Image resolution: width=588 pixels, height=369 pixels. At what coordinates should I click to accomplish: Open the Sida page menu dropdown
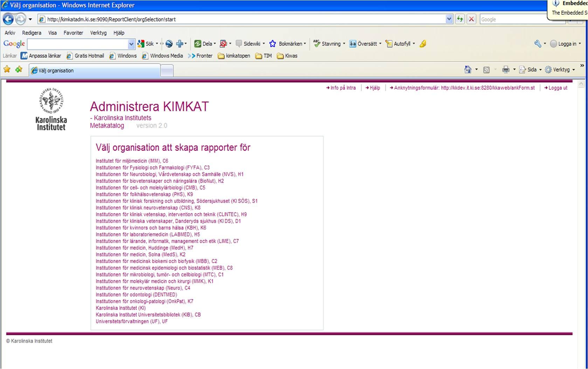tap(540, 70)
